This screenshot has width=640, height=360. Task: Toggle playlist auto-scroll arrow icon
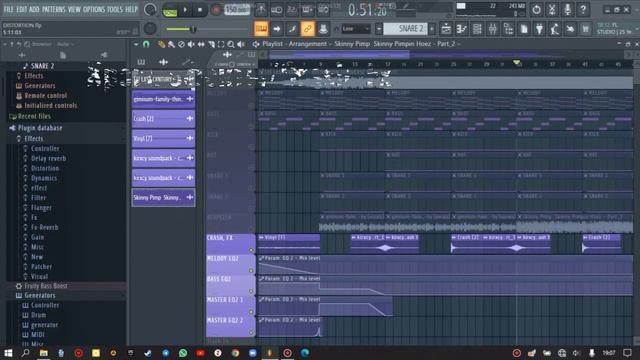[x=277, y=29]
